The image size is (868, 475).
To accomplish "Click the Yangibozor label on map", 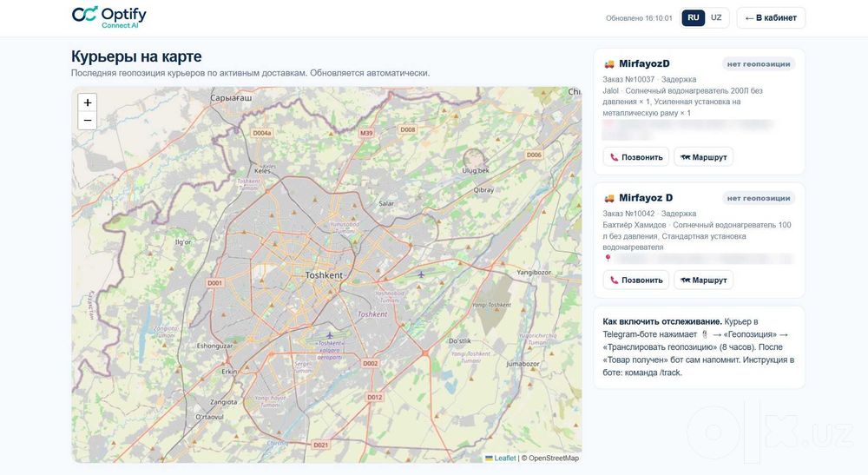I will (534, 273).
